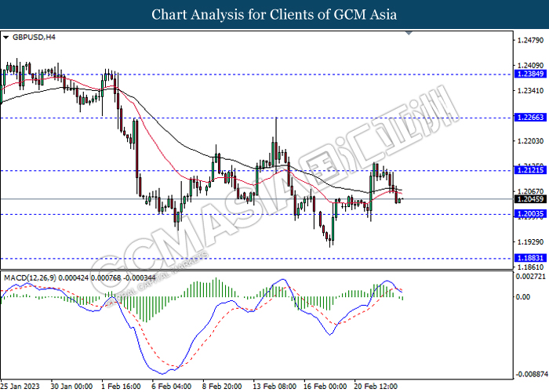Screen dimensions: 549x392
Task: Click the 30 Jan 00:00 time label
Action: tap(71, 386)
